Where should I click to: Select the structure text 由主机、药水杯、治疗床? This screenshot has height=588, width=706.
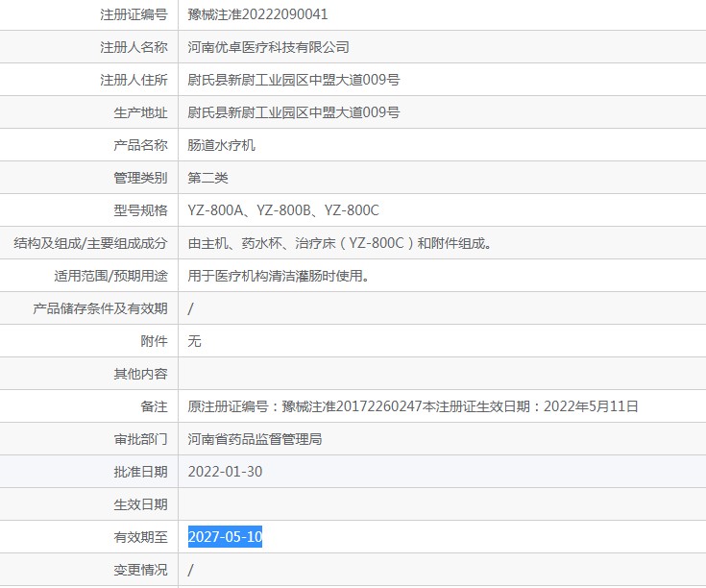click(x=261, y=243)
